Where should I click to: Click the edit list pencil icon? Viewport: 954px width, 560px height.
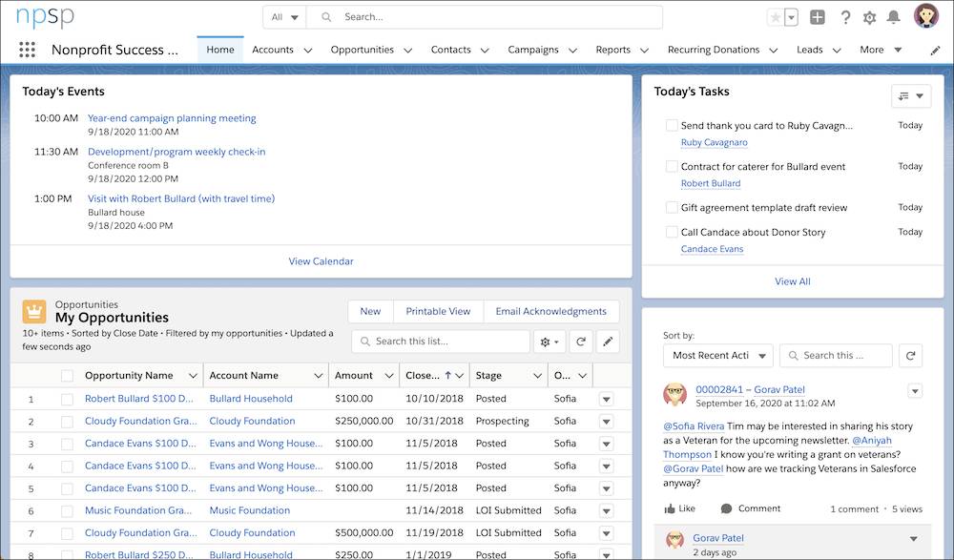pyautogui.click(x=607, y=342)
